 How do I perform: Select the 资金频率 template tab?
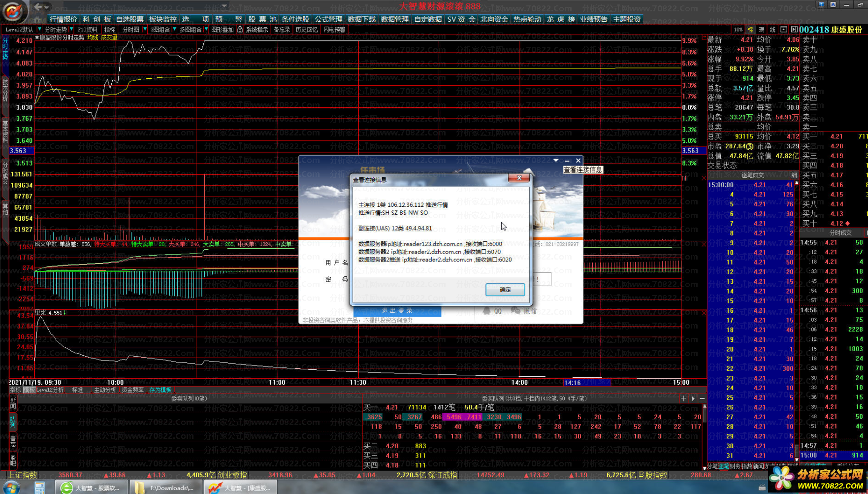point(132,390)
